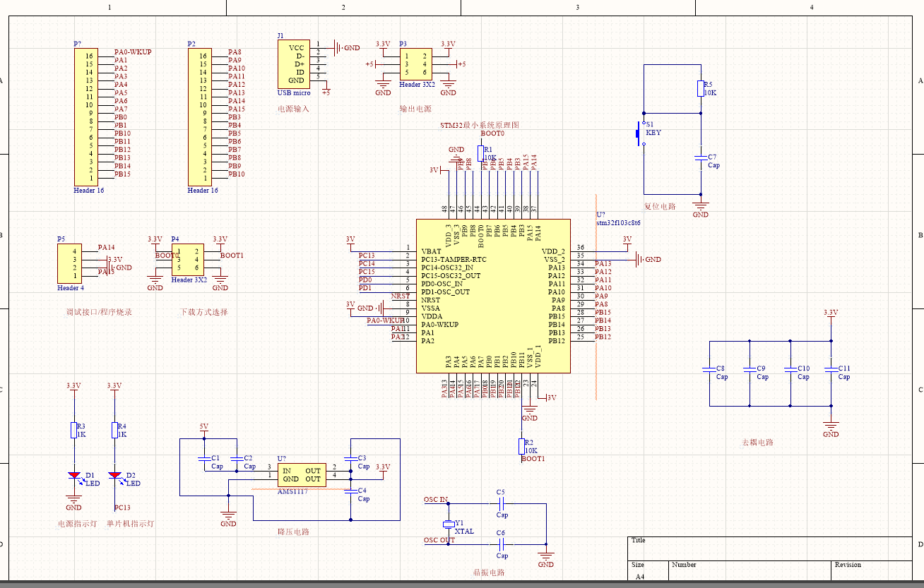Viewport: 924px width, 588px height.
Task: Select the AMS1117 regulator block
Action: point(302,475)
